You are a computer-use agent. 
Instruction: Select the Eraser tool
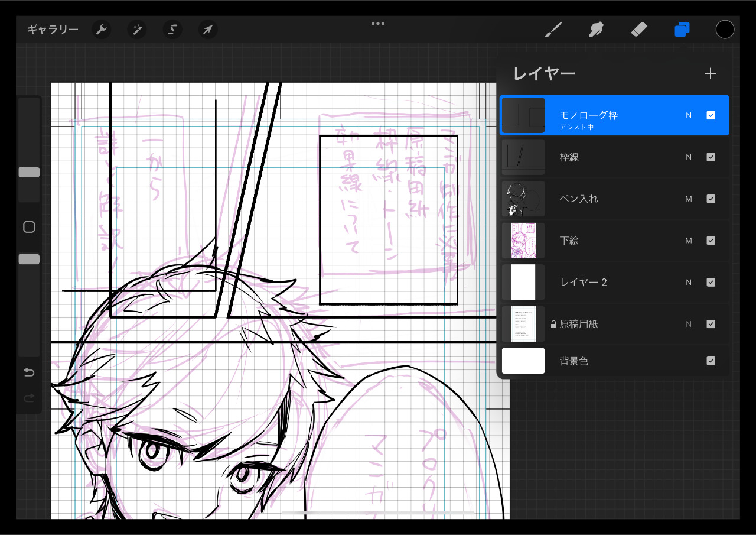click(x=639, y=30)
